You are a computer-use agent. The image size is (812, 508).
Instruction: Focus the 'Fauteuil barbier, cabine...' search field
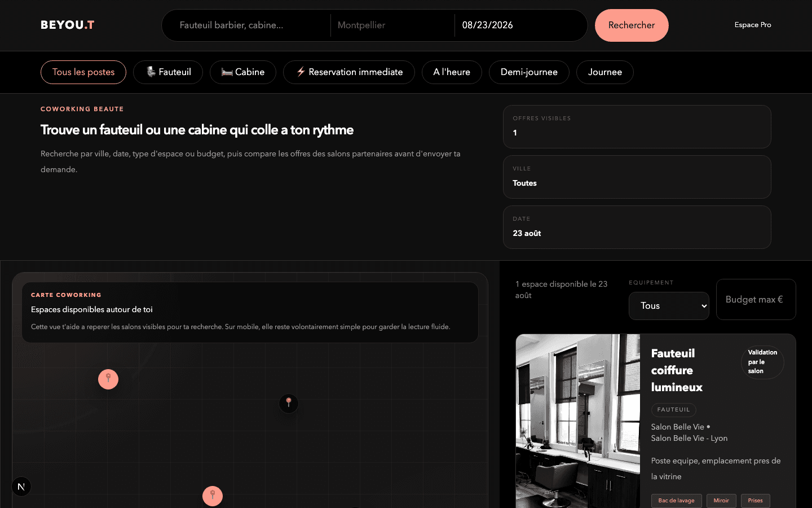pos(251,25)
